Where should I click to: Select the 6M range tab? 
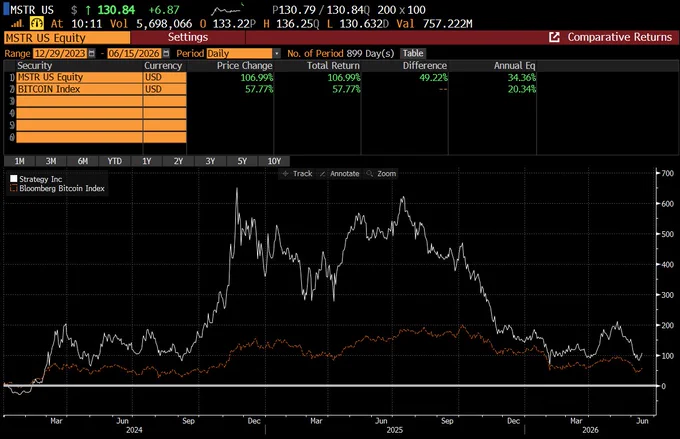click(83, 161)
